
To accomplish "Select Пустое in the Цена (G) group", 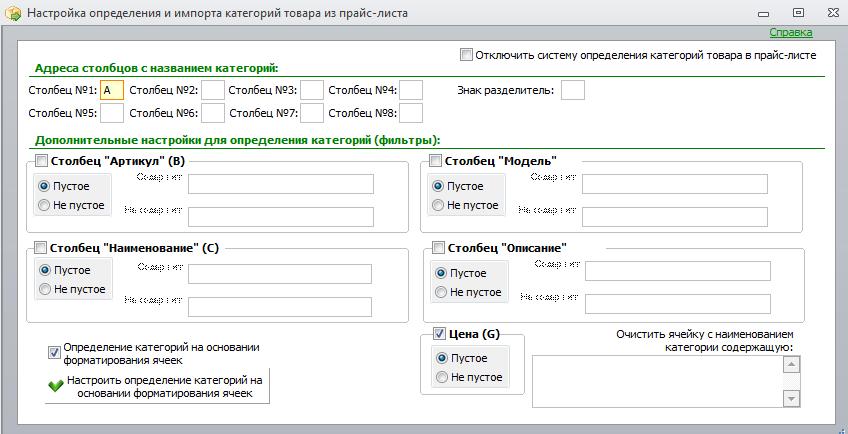I will 442,358.
